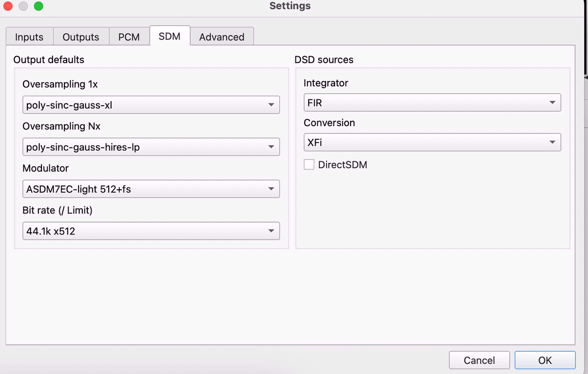Viewport: 588px width, 374px height.
Task: Click the Modulator label
Action: pyautogui.click(x=46, y=168)
